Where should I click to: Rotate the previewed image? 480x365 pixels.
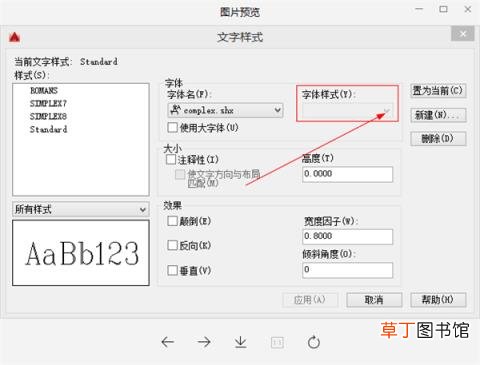click(x=314, y=342)
